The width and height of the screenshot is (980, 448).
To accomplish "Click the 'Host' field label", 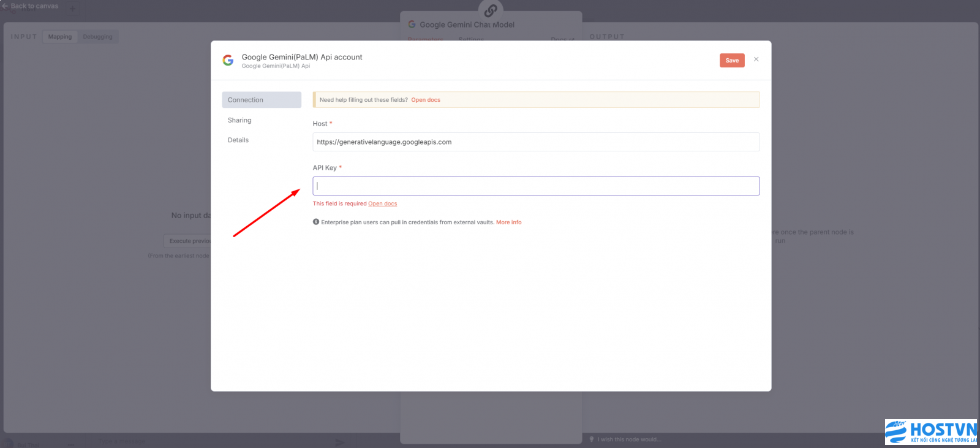I will [x=320, y=124].
